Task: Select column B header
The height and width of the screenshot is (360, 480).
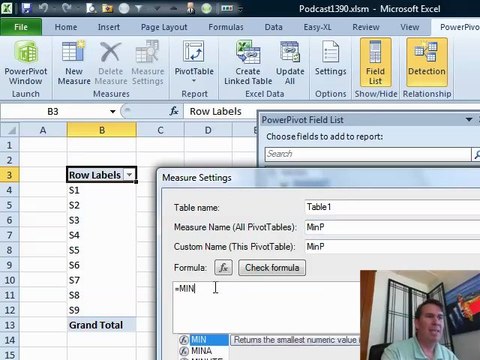Action: point(102,130)
